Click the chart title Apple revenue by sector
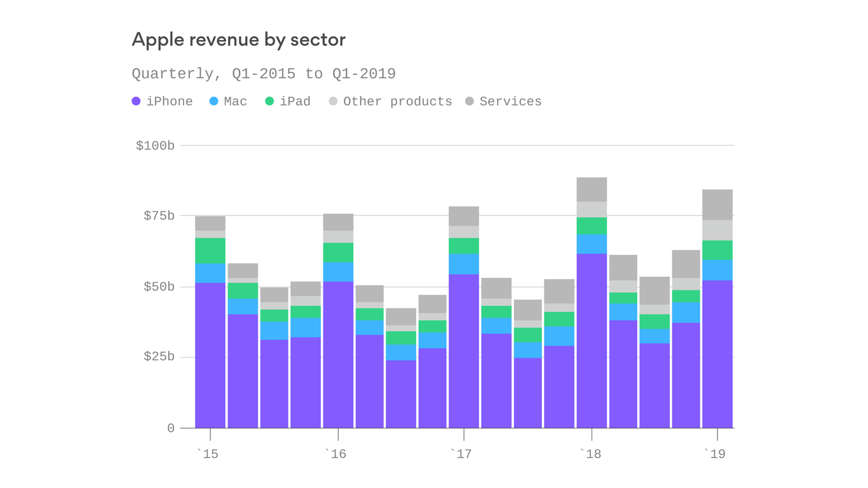This screenshot has height=488, width=868. [x=238, y=39]
